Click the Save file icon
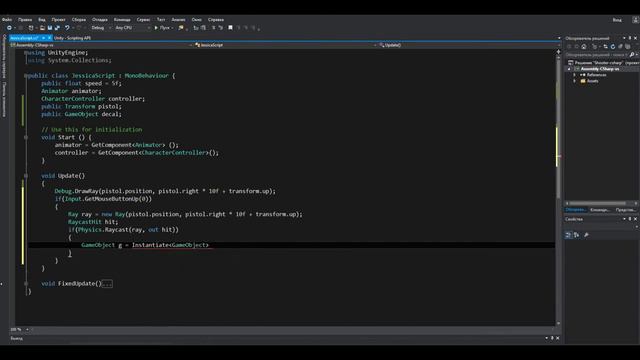640x360 pixels. pyautogui.click(x=50, y=28)
